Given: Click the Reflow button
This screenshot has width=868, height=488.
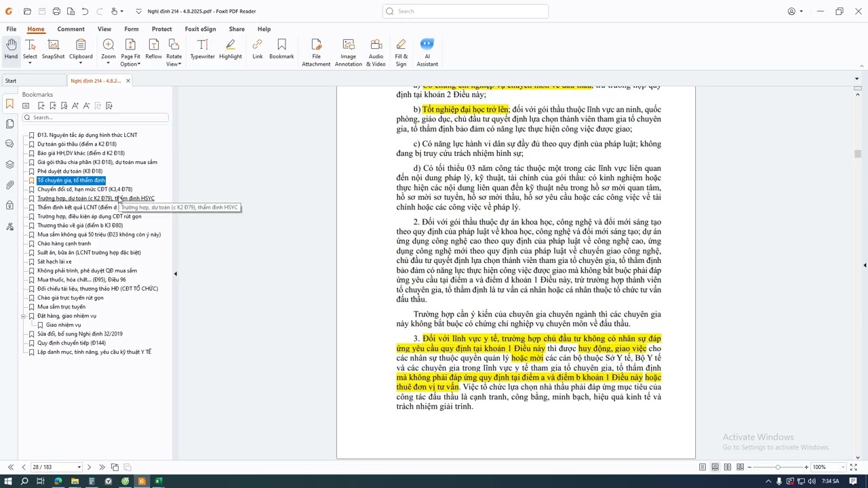Looking at the screenshot, I should [x=154, y=49].
